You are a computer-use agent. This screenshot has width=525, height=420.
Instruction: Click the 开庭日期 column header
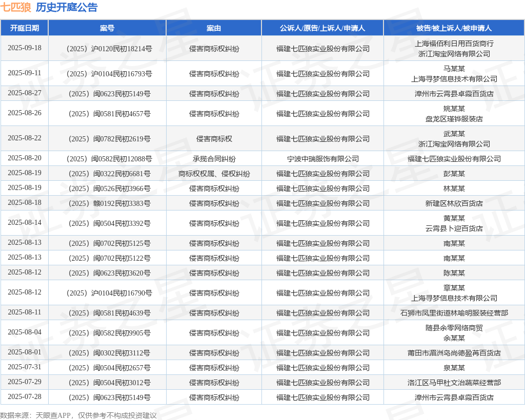click(25, 28)
